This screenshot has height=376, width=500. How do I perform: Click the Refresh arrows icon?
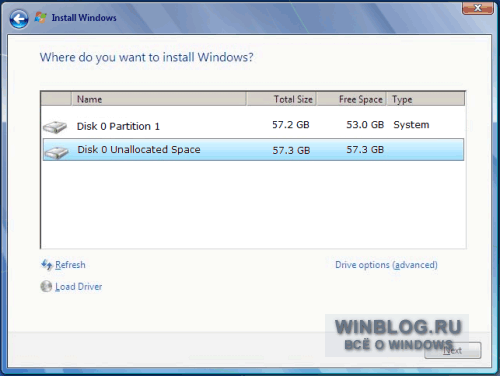point(46,265)
